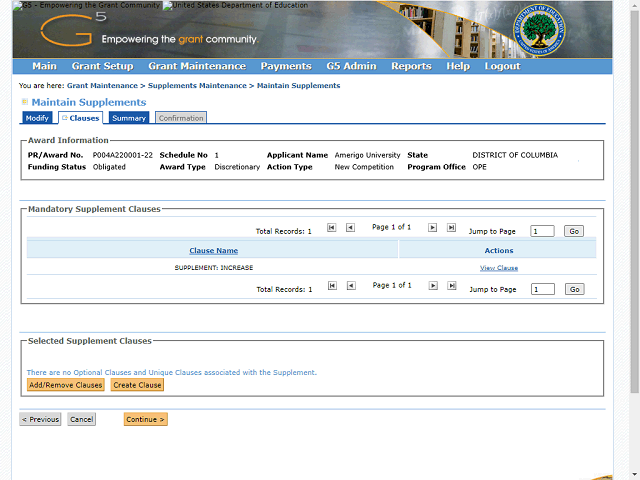Go to last page in bottom pager
This screenshot has width=640, height=480.
[452, 286]
